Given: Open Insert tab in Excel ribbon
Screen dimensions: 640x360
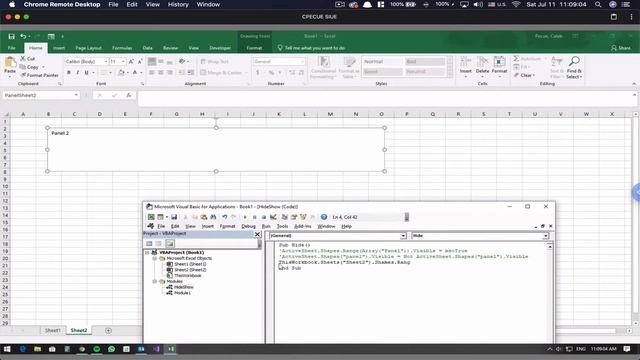Looking at the screenshot, I should click(59, 48).
